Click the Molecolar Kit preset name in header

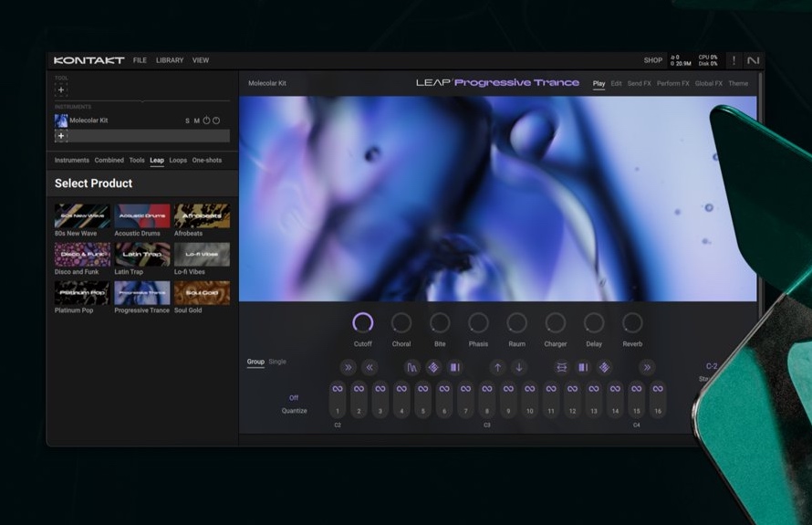pos(267,83)
